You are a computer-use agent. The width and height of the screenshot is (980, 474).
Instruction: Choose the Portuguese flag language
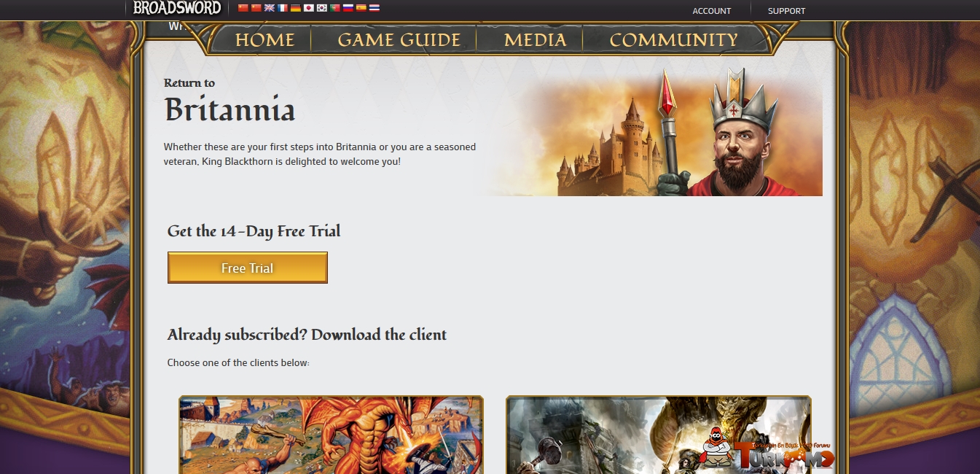(335, 8)
